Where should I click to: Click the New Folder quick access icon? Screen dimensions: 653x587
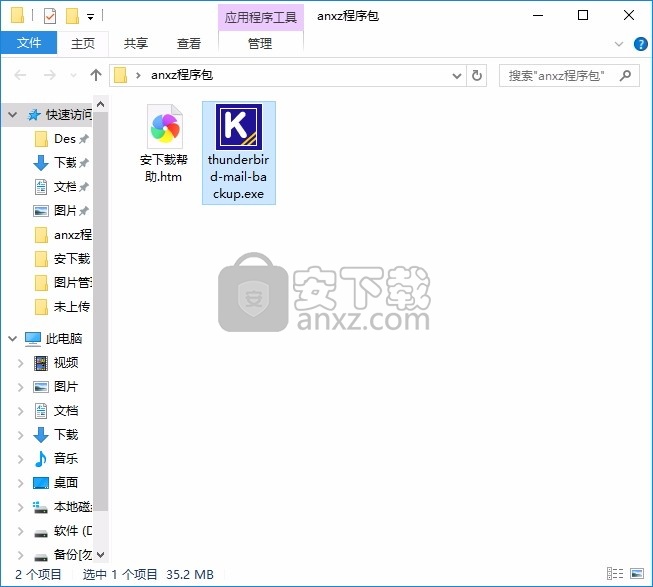point(72,16)
